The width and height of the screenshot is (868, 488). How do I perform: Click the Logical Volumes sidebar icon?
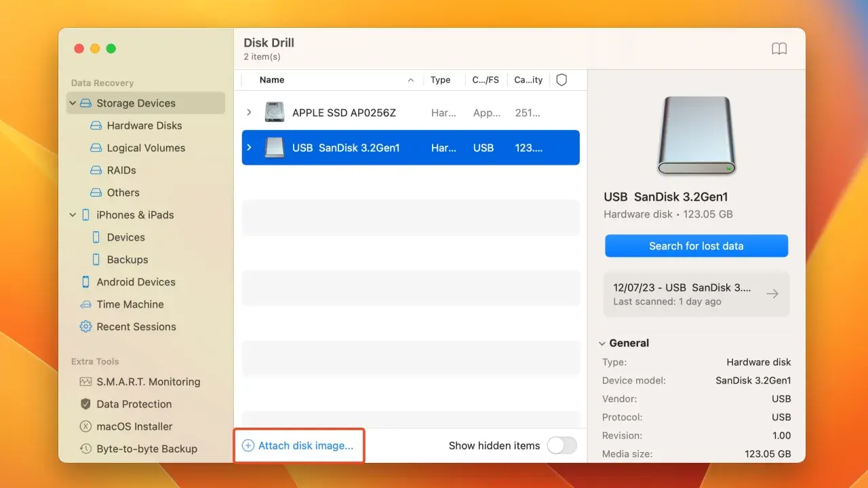pyautogui.click(x=96, y=148)
